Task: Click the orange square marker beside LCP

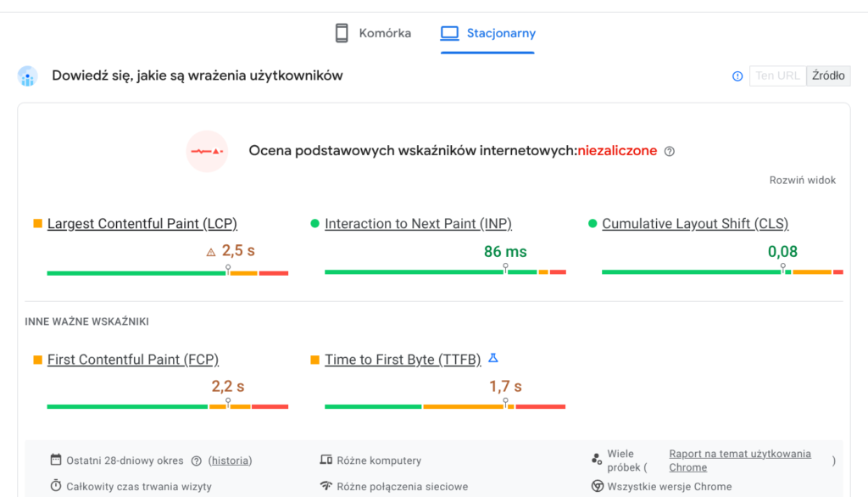Action: (37, 223)
